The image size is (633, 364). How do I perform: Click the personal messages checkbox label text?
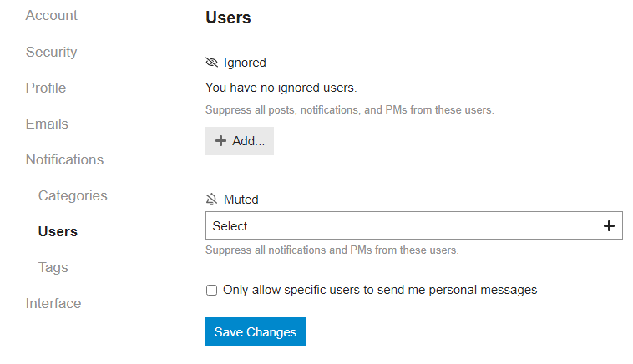click(x=380, y=290)
